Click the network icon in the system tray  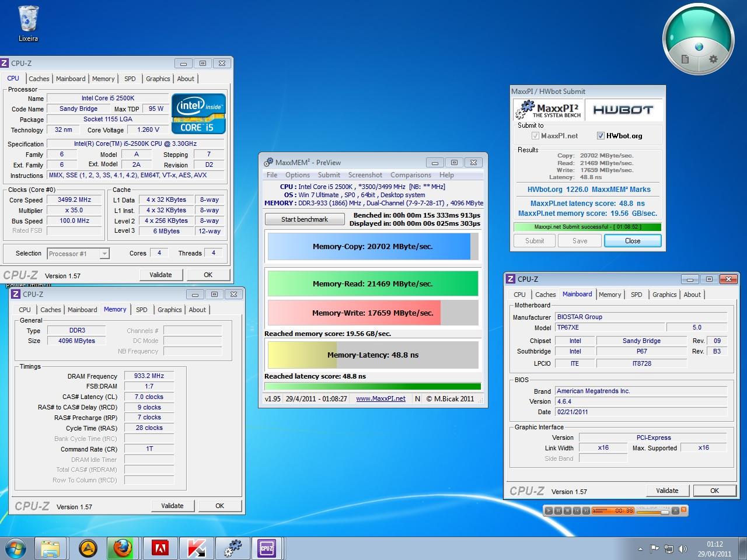pos(669,548)
